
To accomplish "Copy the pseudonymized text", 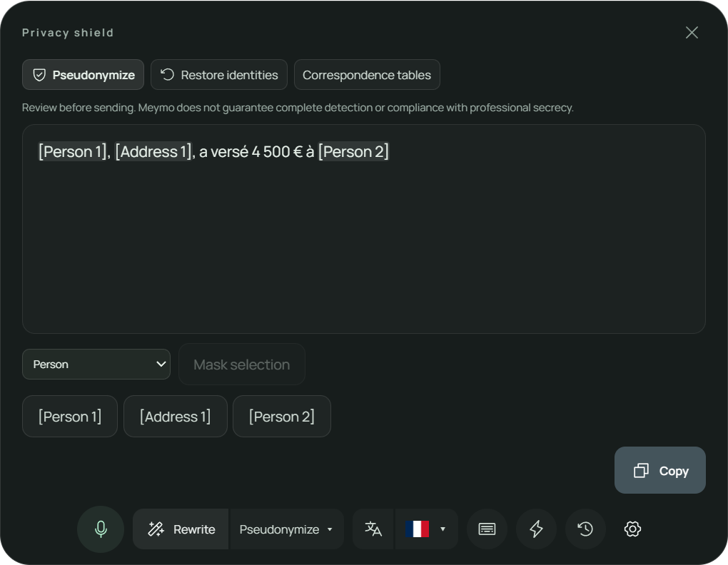I will pyautogui.click(x=659, y=470).
